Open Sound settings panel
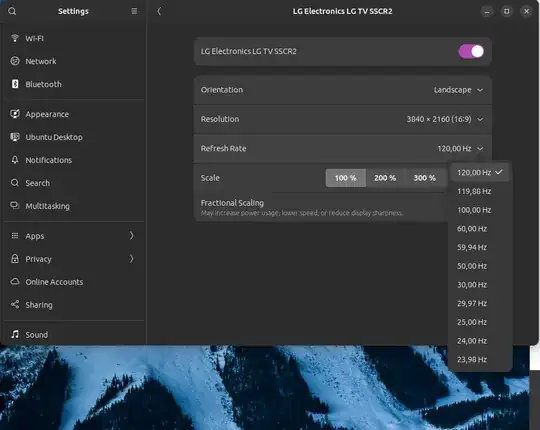 point(74,334)
